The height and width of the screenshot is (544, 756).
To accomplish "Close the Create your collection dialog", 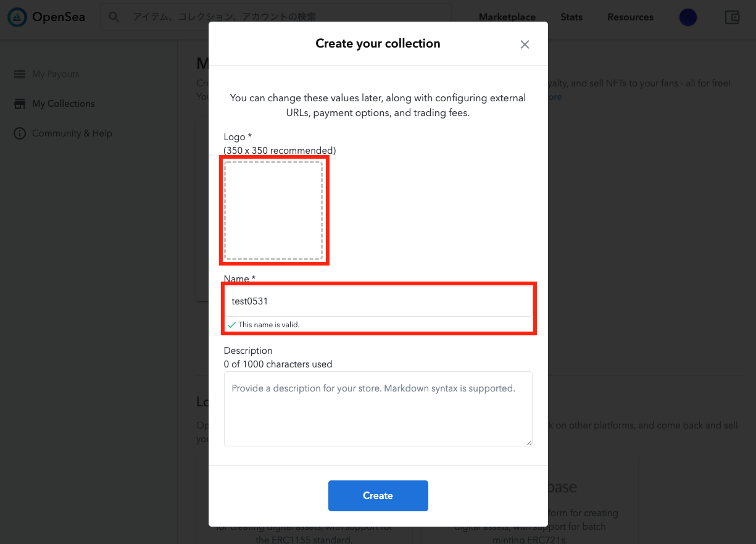I will point(525,44).
